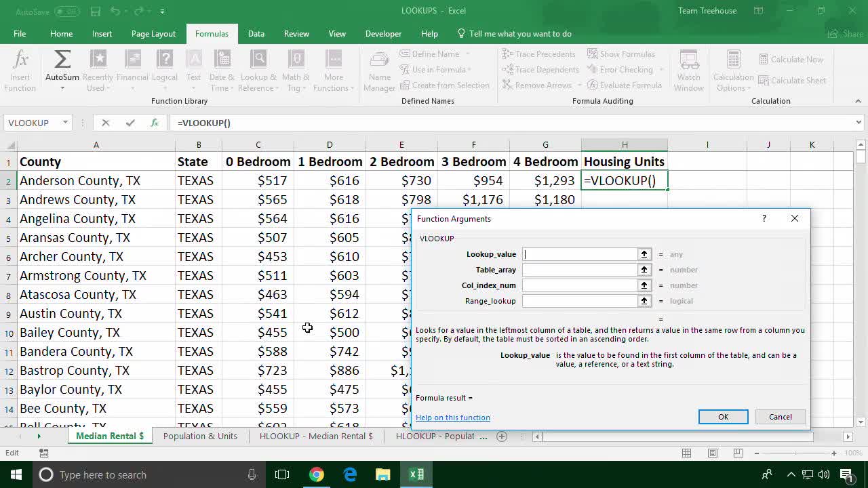
Task: Select column header H
Action: tap(625, 144)
